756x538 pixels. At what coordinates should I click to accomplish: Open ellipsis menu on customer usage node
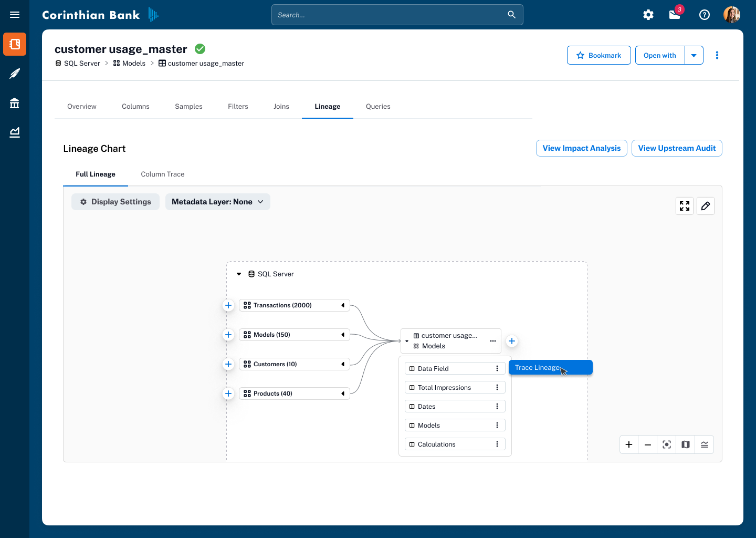tap(493, 341)
